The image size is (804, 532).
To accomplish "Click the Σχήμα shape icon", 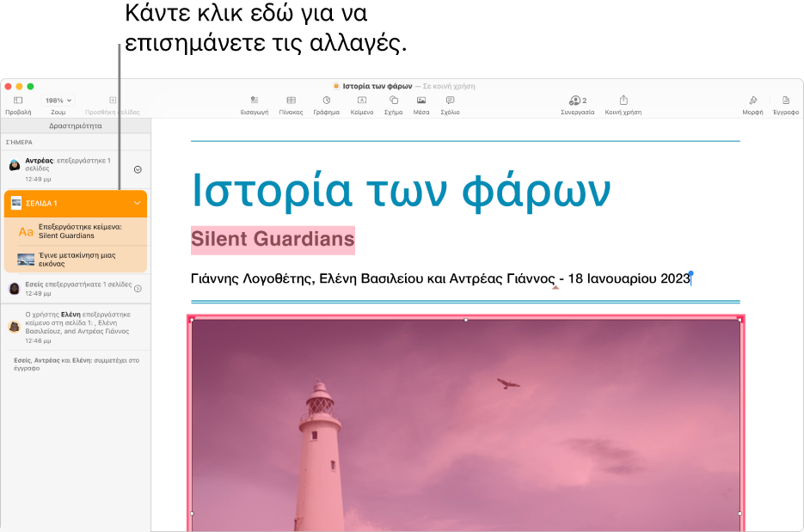I will click(393, 101).
